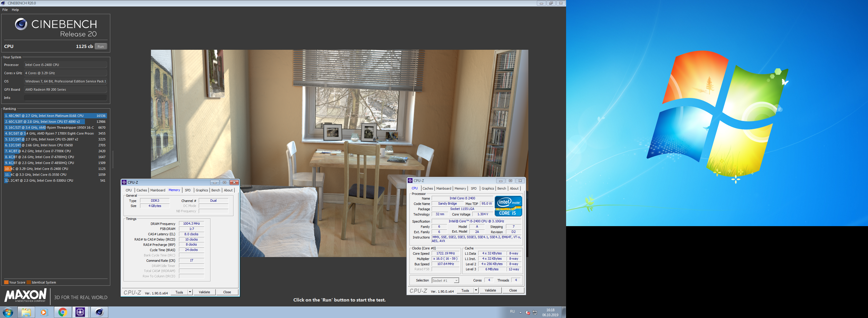Click the RU language indicator

[512, 312]
